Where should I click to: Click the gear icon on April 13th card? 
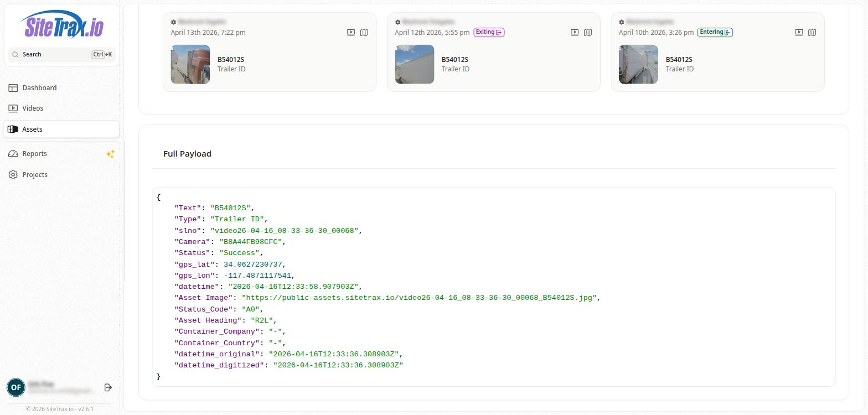tap(173, 22)
